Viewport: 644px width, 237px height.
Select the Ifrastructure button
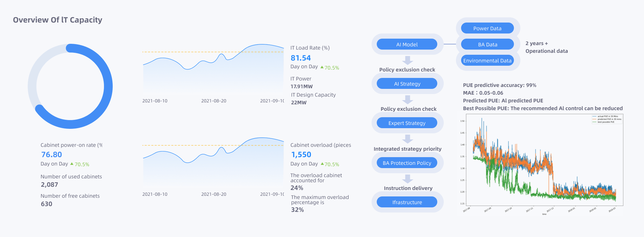click(407, 202)
